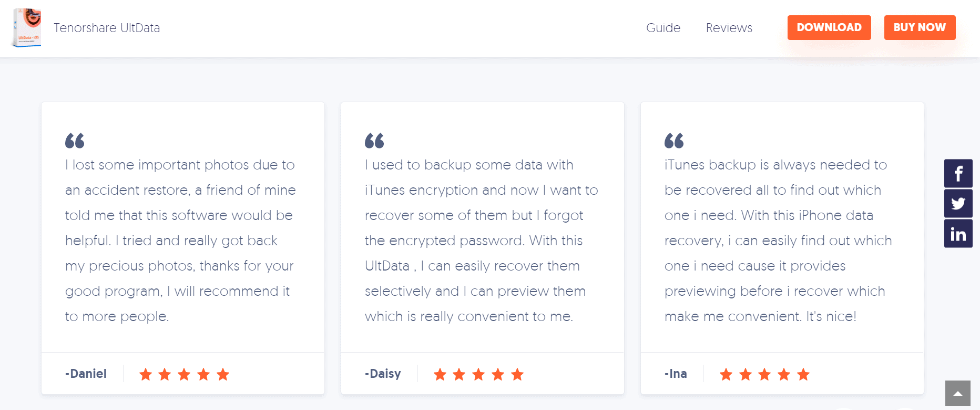This screenshot has width=980, height=410.
Task: Open the Guide menu item
Action: [663, 27]
